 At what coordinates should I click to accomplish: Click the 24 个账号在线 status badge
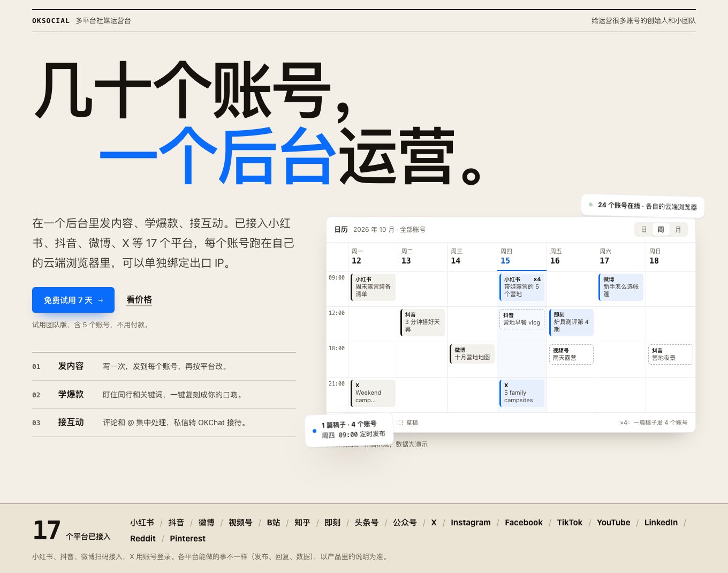click(643, 206)
